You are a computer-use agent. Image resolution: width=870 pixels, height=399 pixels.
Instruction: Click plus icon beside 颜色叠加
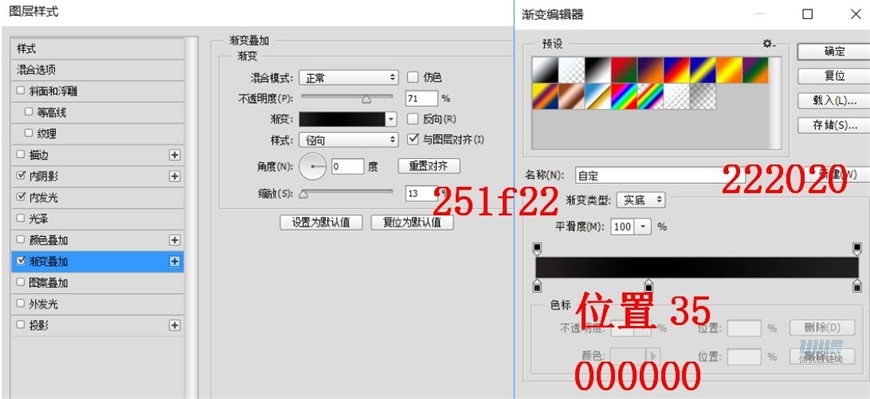tap(175, 240)
